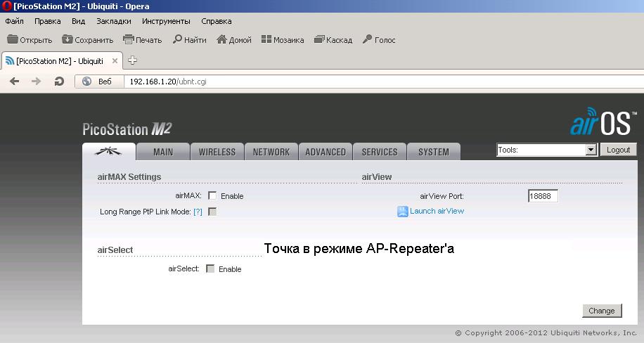The height and width of the screenshot is (343, 644).
Task: Toggle the airSelect Enable checkbox
Action: click(210, 268)
